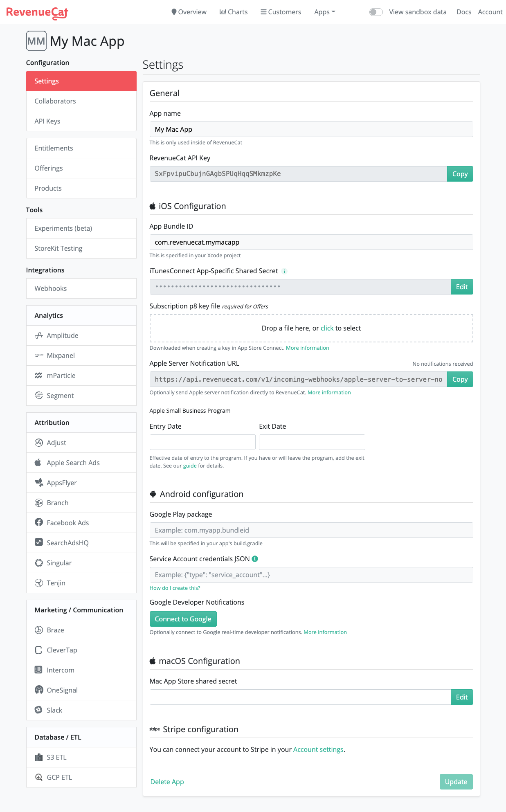Open API Keys in the sidebar

tap(81, 121)
